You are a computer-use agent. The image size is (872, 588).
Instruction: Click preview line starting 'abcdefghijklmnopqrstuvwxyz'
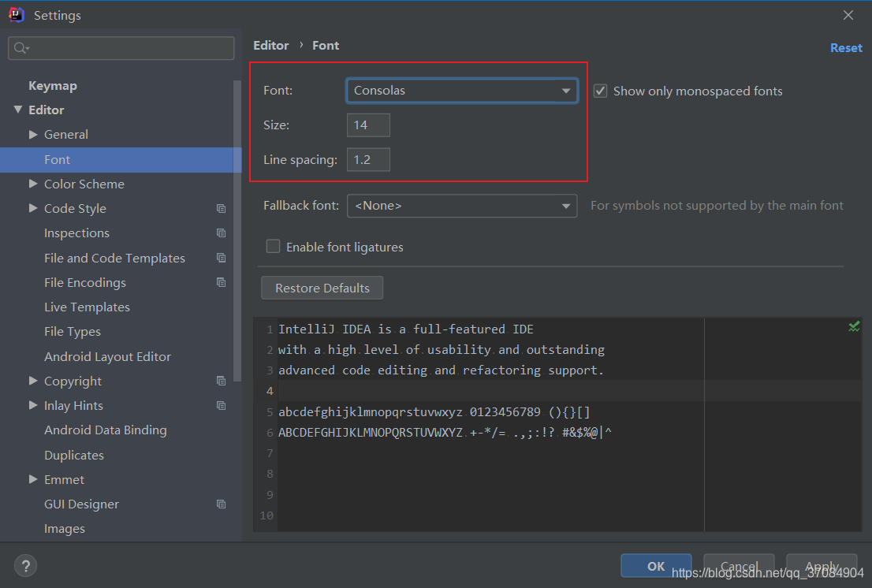[434, 411]
